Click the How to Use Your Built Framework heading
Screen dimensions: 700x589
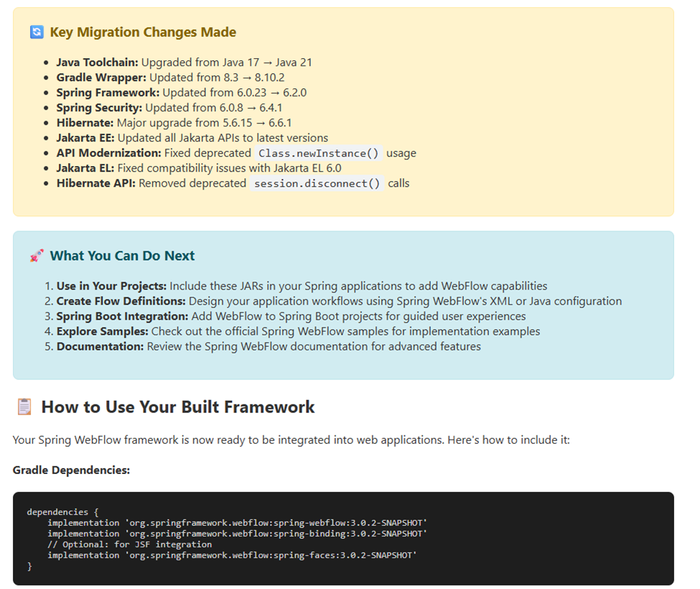pyautogui.click(x=177, y=407)
